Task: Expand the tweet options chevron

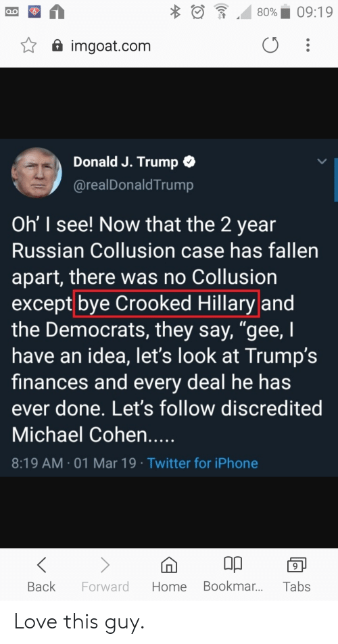Action: pyautogui.click(x=323, y=162)
